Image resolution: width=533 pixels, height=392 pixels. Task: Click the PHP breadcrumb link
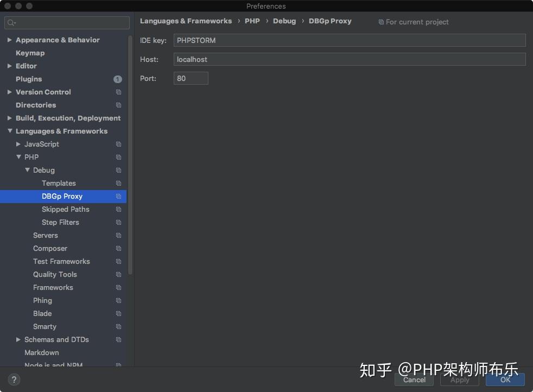click(252, 21)
